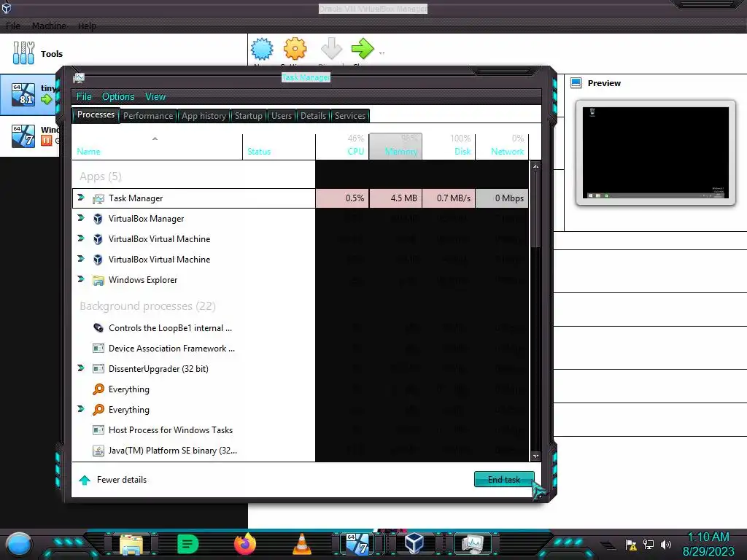Viewport: 747px width, 560px height.
Task: Launch Firefox from the taskbar
Action: (x=245, y=544)
